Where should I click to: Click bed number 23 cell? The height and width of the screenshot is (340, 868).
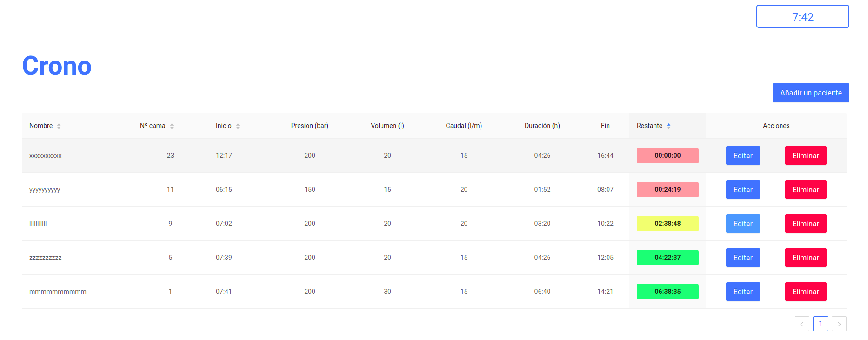(170, 156)
